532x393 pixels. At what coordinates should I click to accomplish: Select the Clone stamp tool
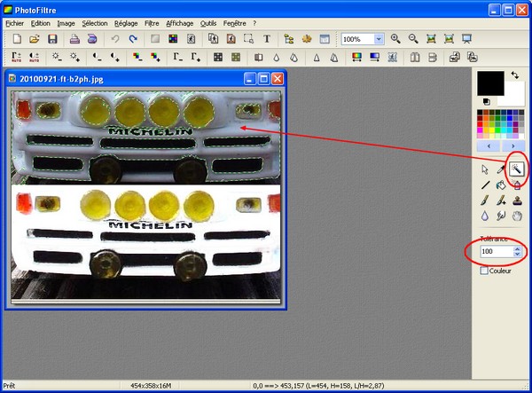(516, 200)
